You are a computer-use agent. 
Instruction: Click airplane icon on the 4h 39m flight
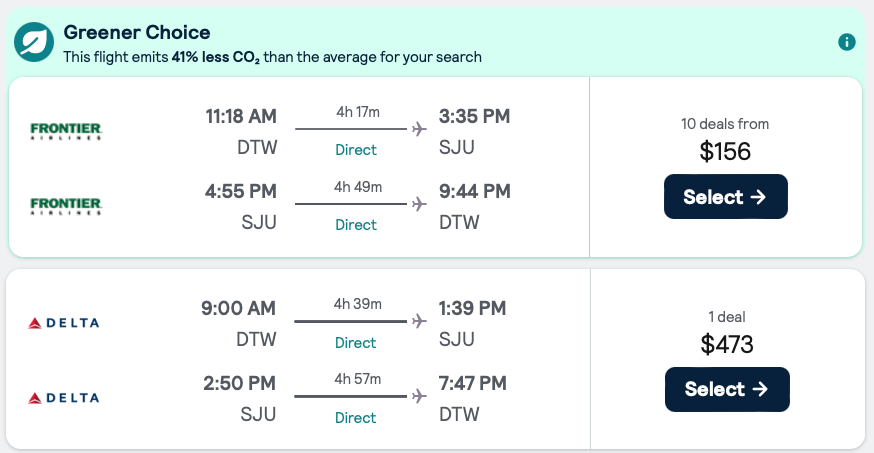(x=418, y=322)
